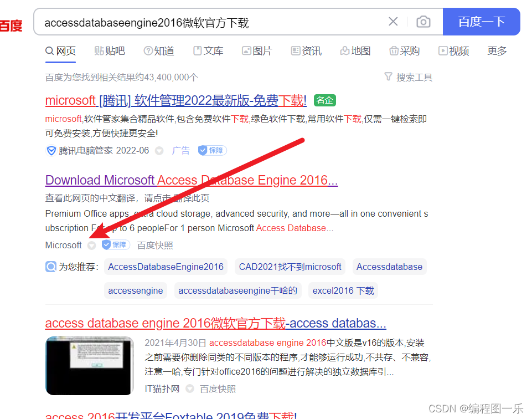
Task: Select suggestion accessdatabaseengine干啥的
Action: pos(238,290)
